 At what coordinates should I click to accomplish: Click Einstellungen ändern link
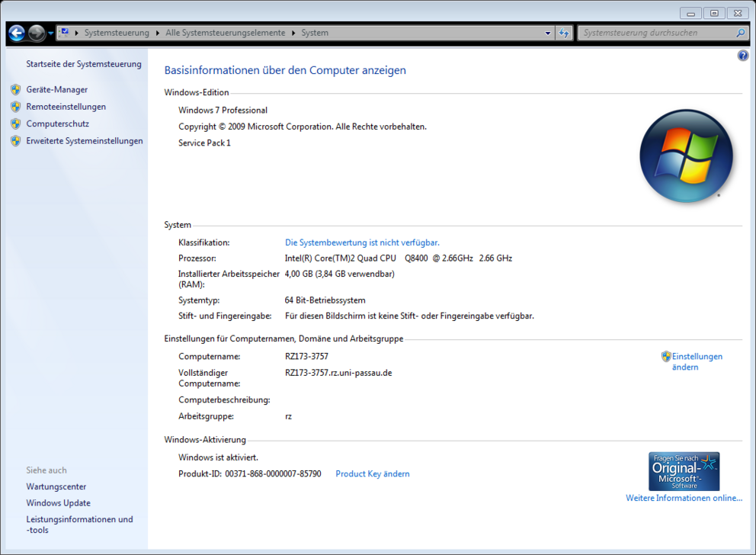(x=697, y=361)
